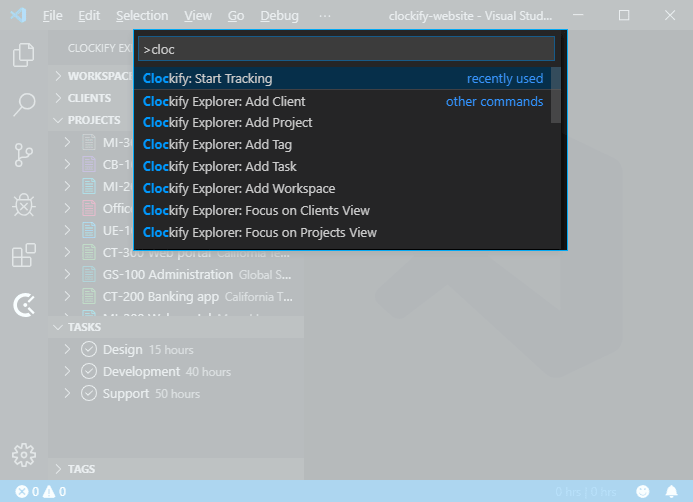693x502 pixels.
Task: Click the 0 hrs tracking status entry
Action: pos(586,491)
